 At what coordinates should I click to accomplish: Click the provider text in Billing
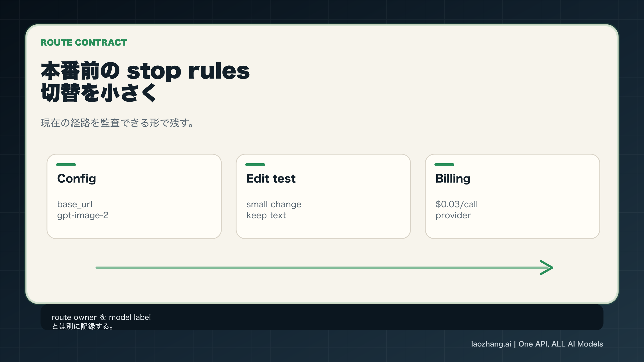pos(453,215)
